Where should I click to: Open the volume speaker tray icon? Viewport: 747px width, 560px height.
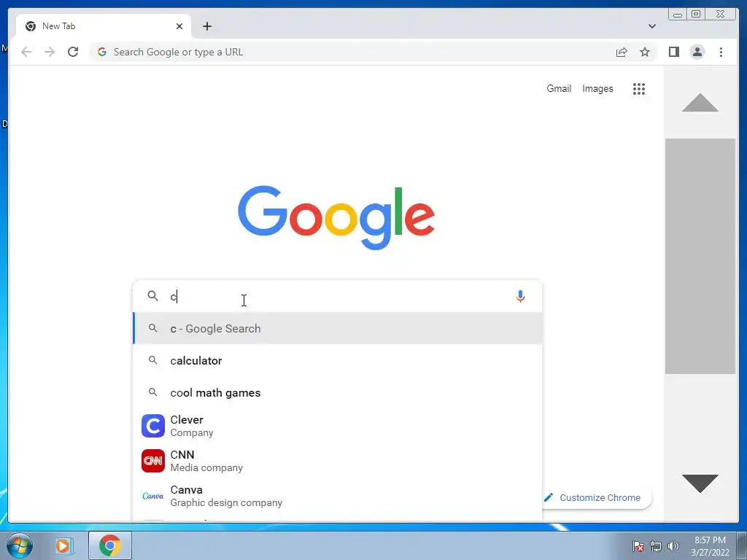pos(673,546)
